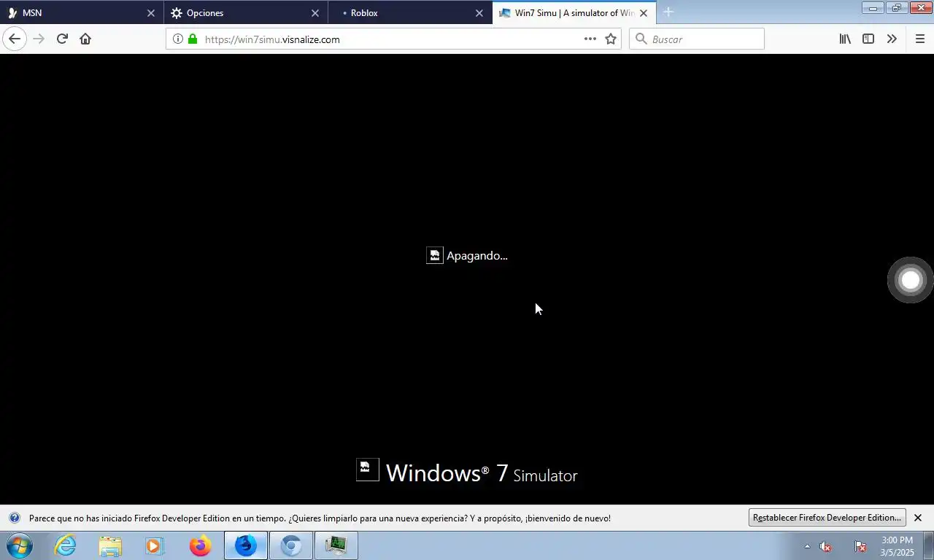Open the Library bookmarks icon

[845, 39]
